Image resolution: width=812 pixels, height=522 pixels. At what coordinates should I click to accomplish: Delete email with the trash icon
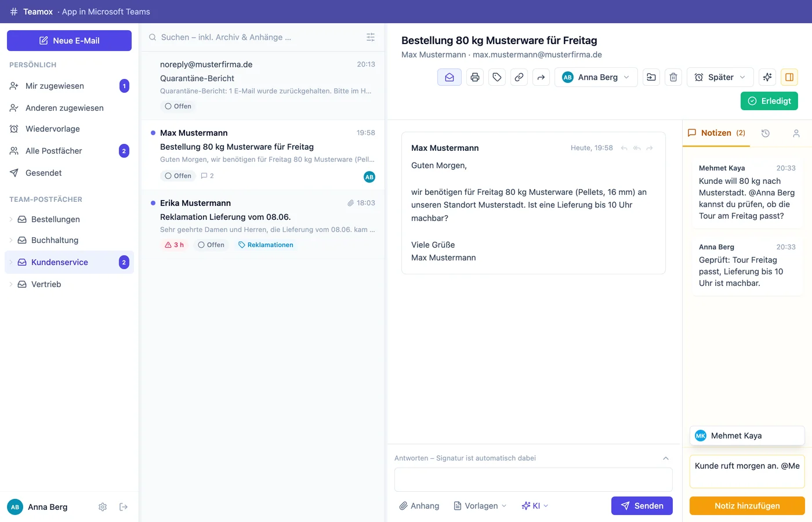pos(673,77)
